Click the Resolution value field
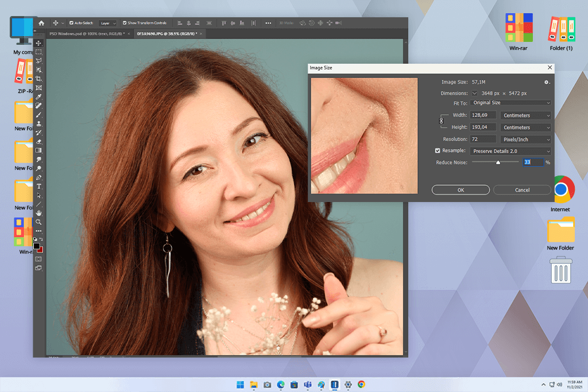Viewport: 588px width, 392px height. click(483, 139)
